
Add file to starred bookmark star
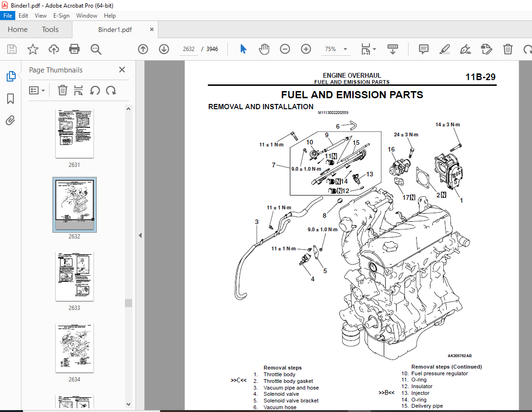pos(33,49)
